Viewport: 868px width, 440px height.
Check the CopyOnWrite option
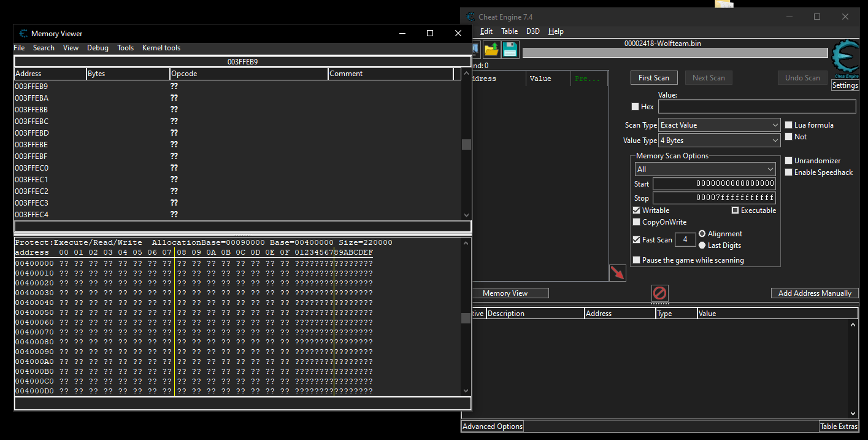pyautogui.click(x=636, y=222)
